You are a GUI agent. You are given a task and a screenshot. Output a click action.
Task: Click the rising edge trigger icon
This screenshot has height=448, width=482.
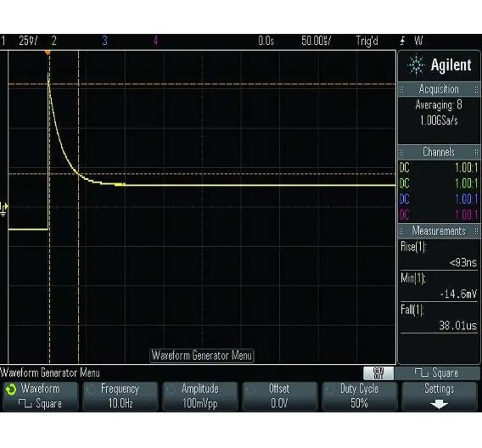pyautogui.click(x=403, y=41)
